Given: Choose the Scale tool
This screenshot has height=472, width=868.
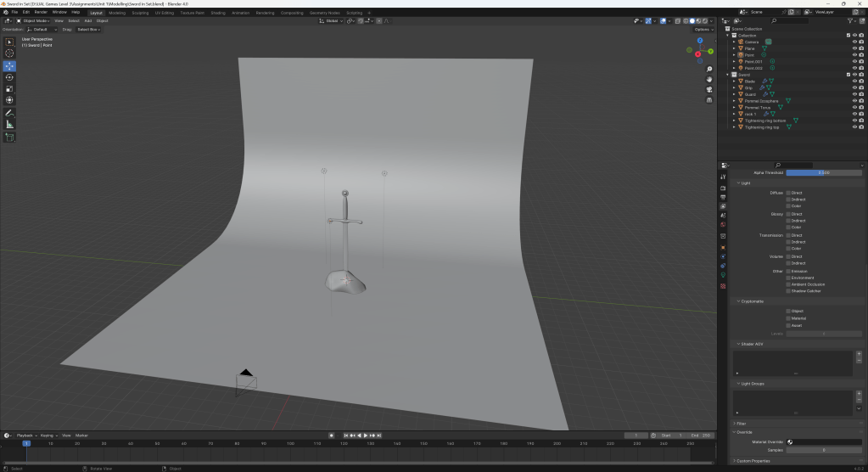Looking at the screenshot, I should pyautogui.click(x=10, y=88).
